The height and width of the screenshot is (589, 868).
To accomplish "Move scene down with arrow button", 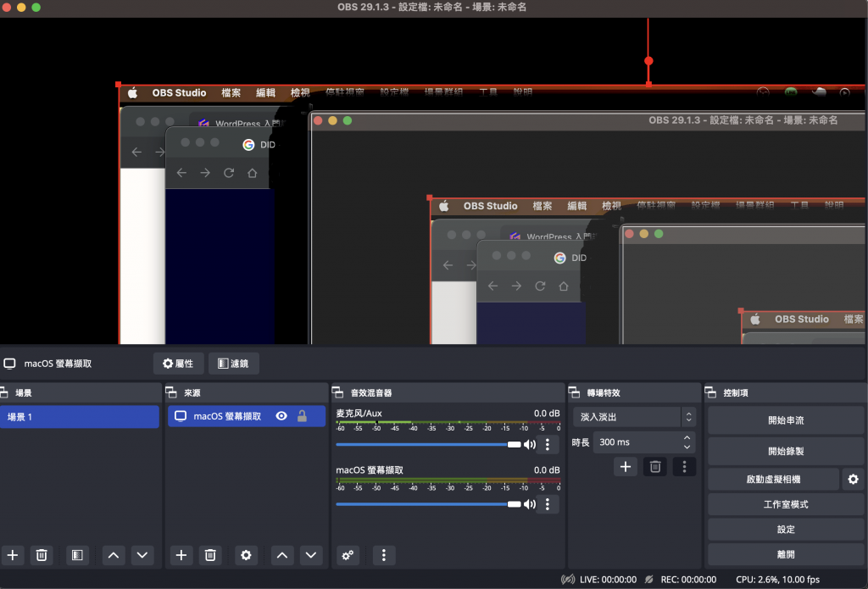I will [142, 555].
